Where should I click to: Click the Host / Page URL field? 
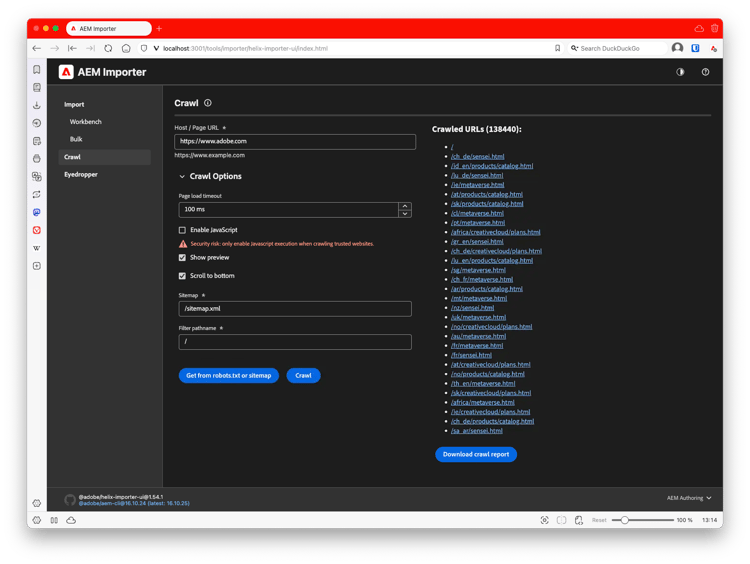tap(295, 142)
